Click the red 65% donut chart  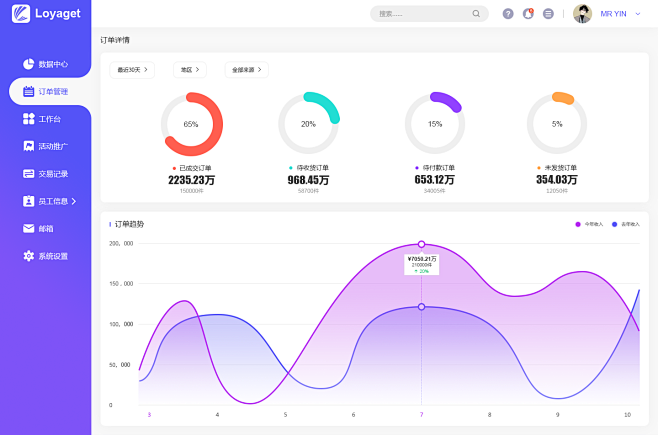tap(192, 124)
